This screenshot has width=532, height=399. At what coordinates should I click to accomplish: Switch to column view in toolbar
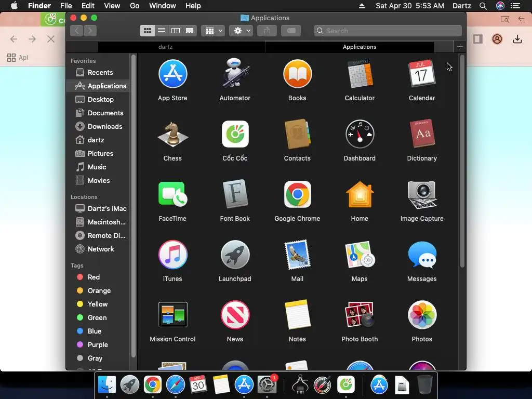(x=176, y=31)
